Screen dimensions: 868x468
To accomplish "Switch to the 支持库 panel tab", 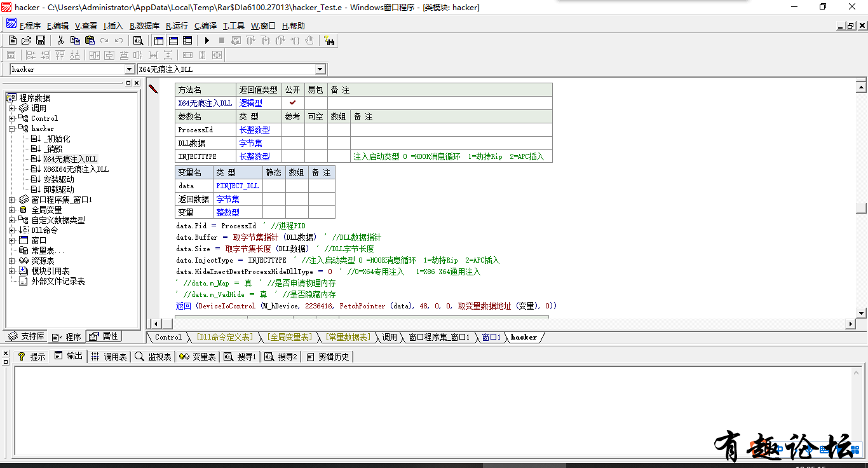I will click(26, 336).
